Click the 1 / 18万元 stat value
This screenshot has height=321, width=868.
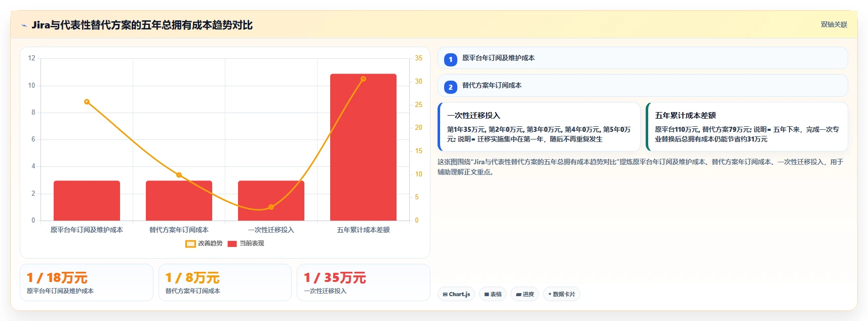coord(57,278)
